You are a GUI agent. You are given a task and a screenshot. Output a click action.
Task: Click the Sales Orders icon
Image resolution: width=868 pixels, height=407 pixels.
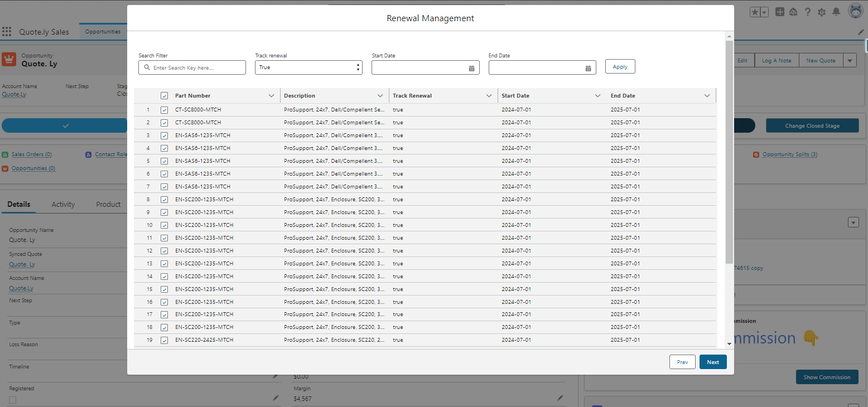coord(5,154)
